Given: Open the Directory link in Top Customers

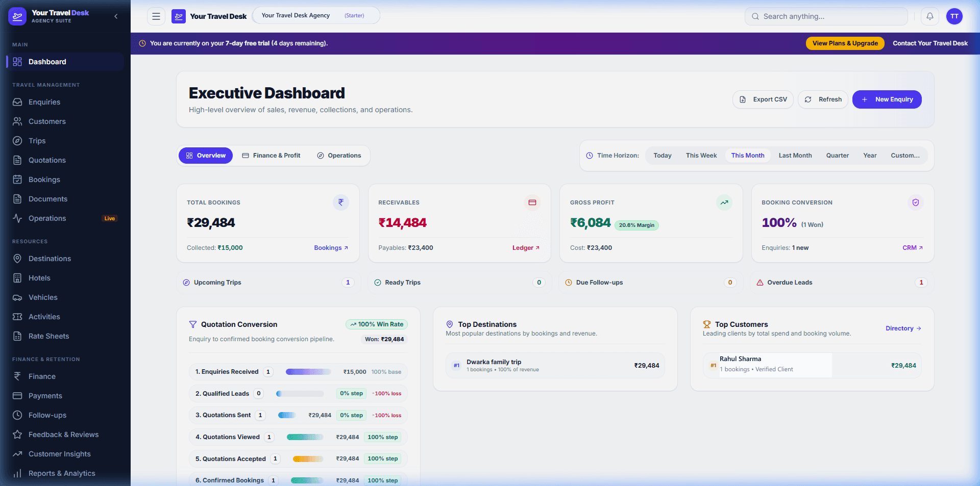Looking at the screenshot, I should 903,328.
